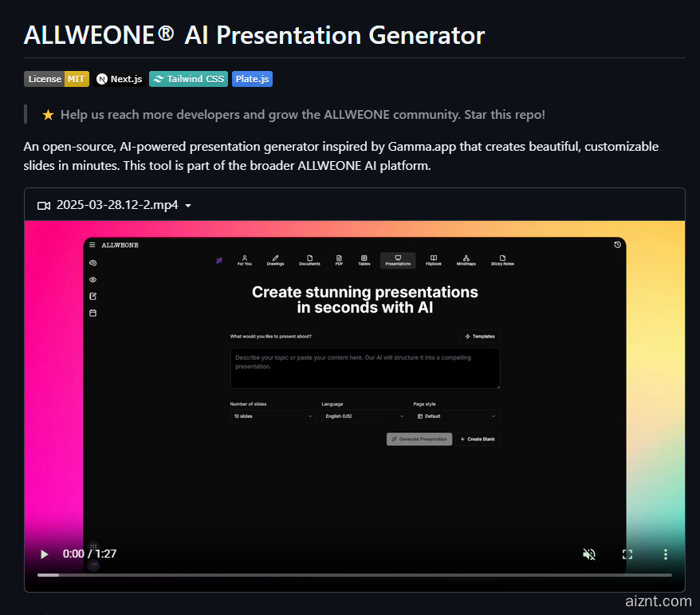Toggle fullscreen mode for the video
The height and width of the screenshot is (615, 700).
pyautogui.click(x=627, y=554)
